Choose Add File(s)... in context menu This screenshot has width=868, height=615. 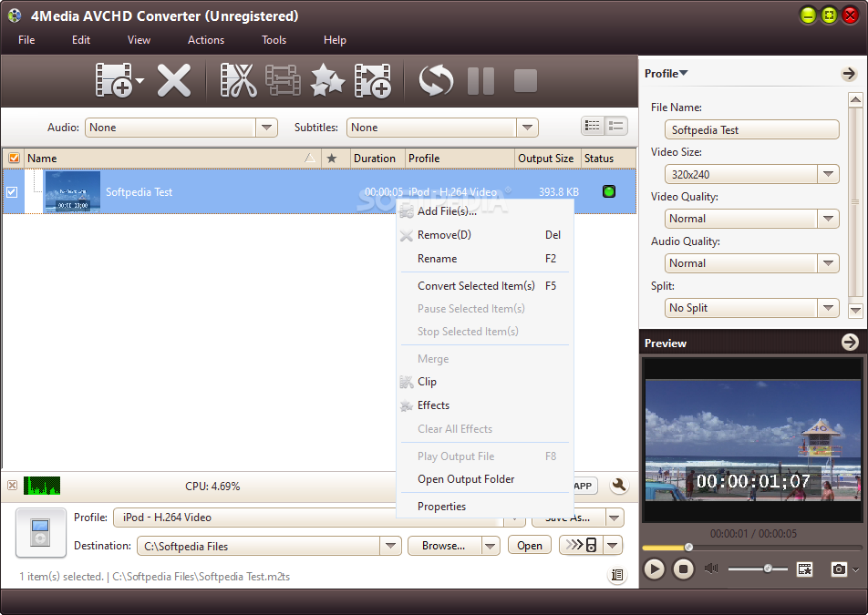pyautogui.click(x=485, y=211)
